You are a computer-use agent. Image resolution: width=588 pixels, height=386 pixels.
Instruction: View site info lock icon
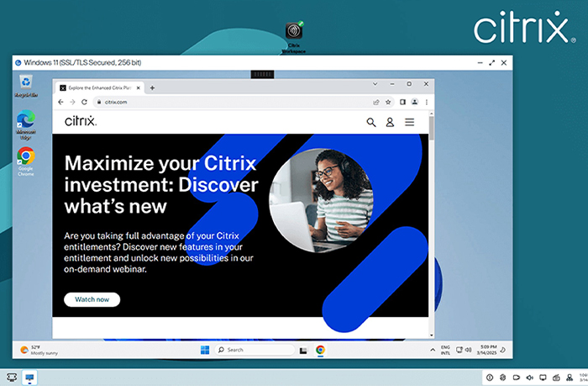[99, 102]
